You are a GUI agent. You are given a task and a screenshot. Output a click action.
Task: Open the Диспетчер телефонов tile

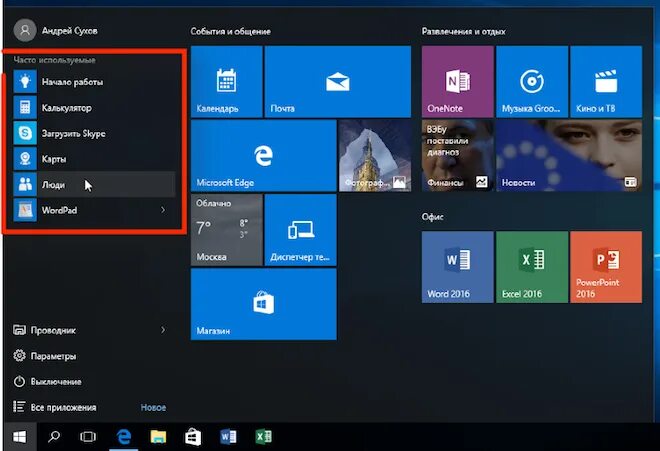pos(301,230)
